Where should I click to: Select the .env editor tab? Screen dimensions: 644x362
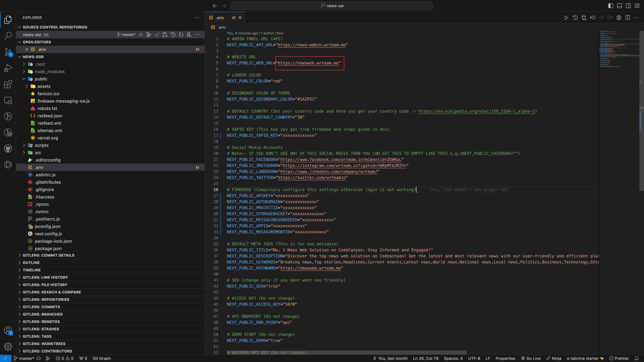click(220, 18)
